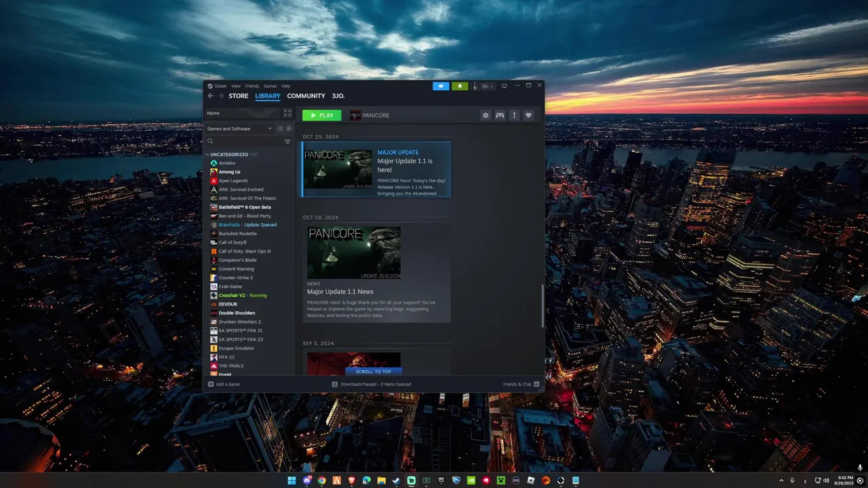Viewport: 868px width, 488px height.
Task: Open Downloads Paused status link
Action: [x=371, y=384]
